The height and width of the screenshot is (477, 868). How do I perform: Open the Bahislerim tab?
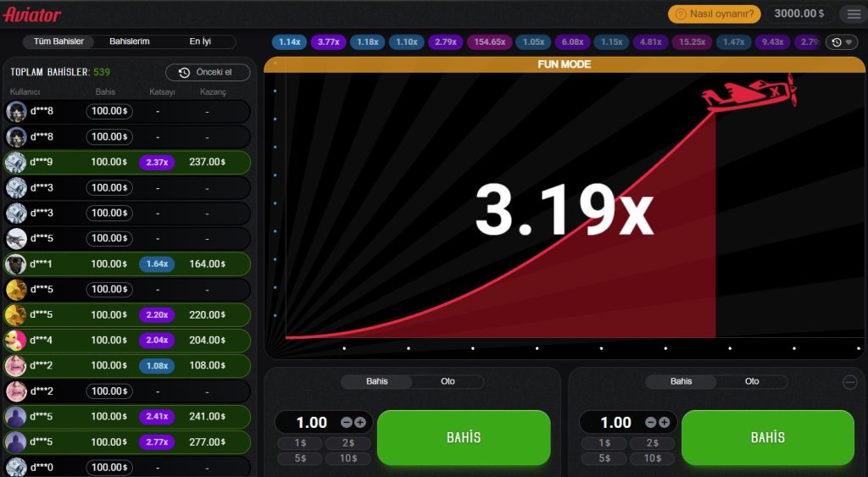pos(130,42)
